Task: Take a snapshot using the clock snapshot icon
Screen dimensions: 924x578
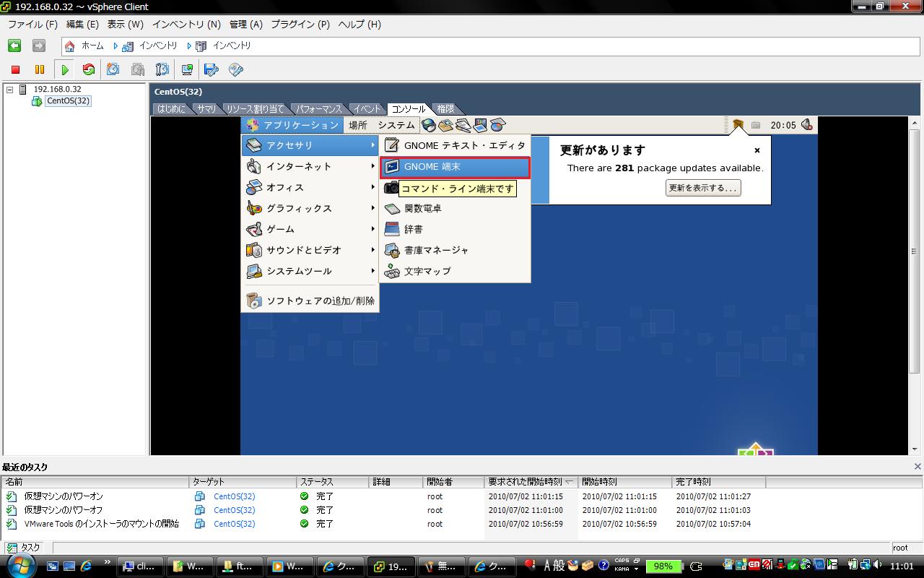Action: click(x=113, y=69)
